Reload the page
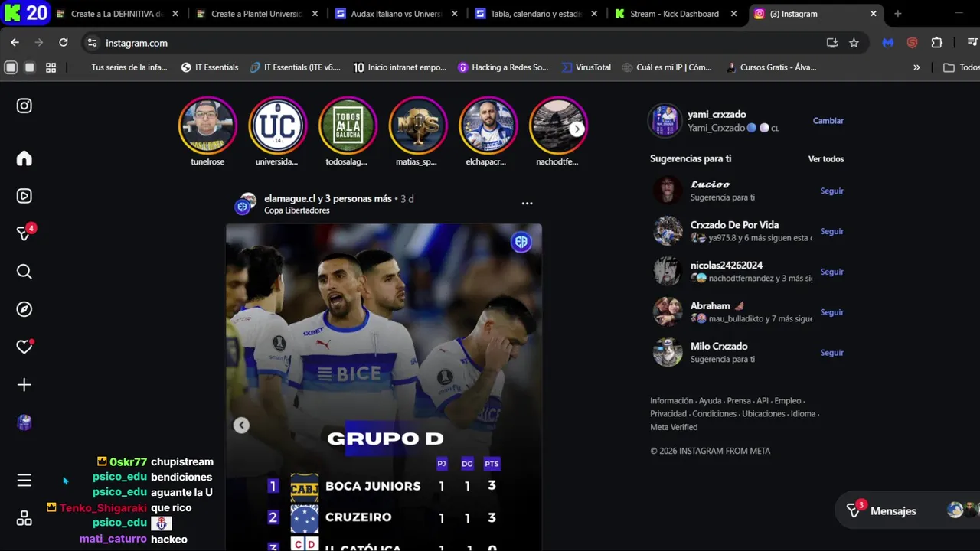This screenshot has width=980, height=551. tap(64, 43)
